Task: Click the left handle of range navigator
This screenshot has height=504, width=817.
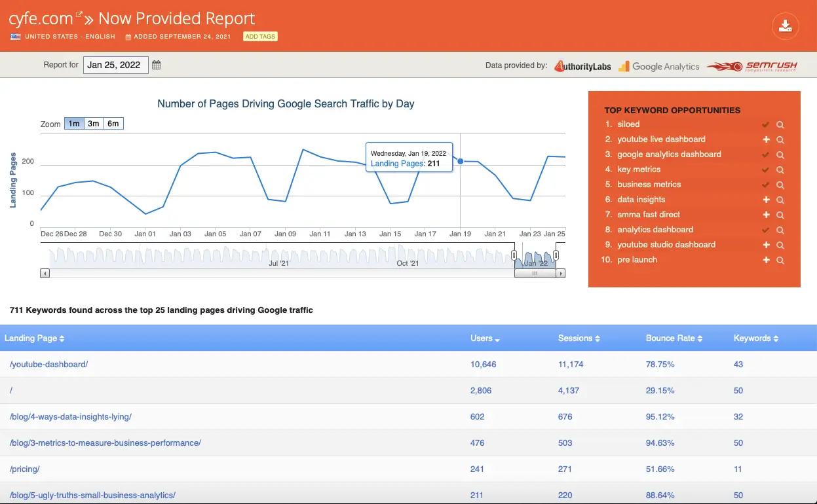Action: point(514,255)
